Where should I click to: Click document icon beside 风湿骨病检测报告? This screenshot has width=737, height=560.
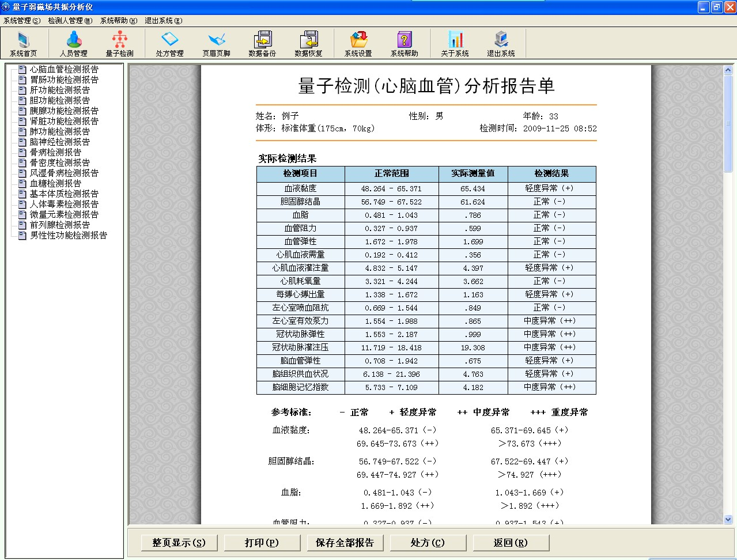coord(22,173)
